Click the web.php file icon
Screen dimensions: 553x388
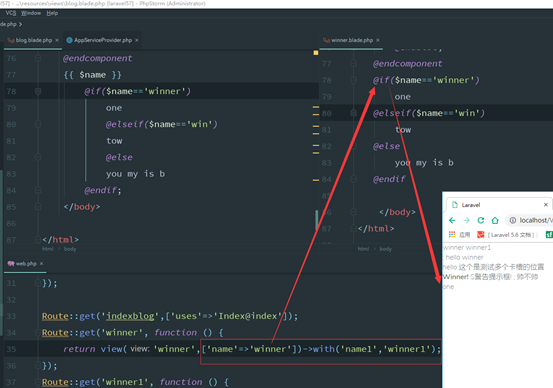11,263
